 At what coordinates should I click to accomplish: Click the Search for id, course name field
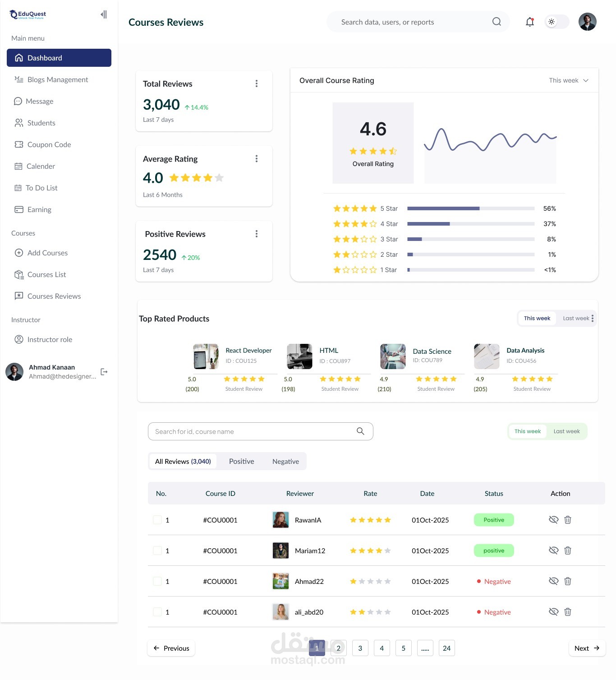261,431
